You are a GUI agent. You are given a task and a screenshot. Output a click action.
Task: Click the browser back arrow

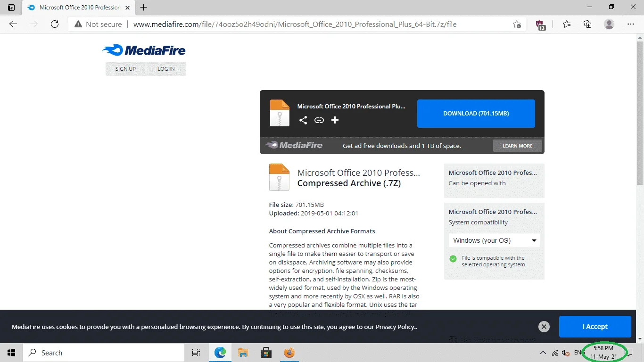point(13,24)
